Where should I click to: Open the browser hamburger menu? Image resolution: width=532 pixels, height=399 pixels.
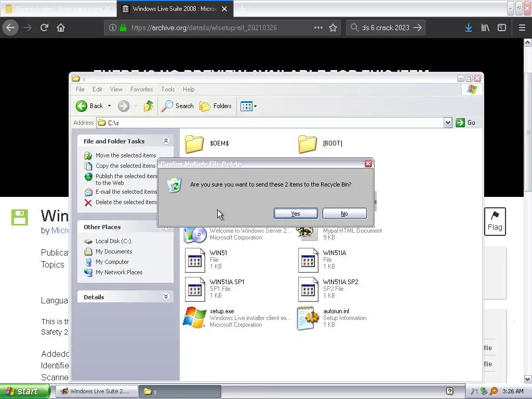[x=522, y=28]
